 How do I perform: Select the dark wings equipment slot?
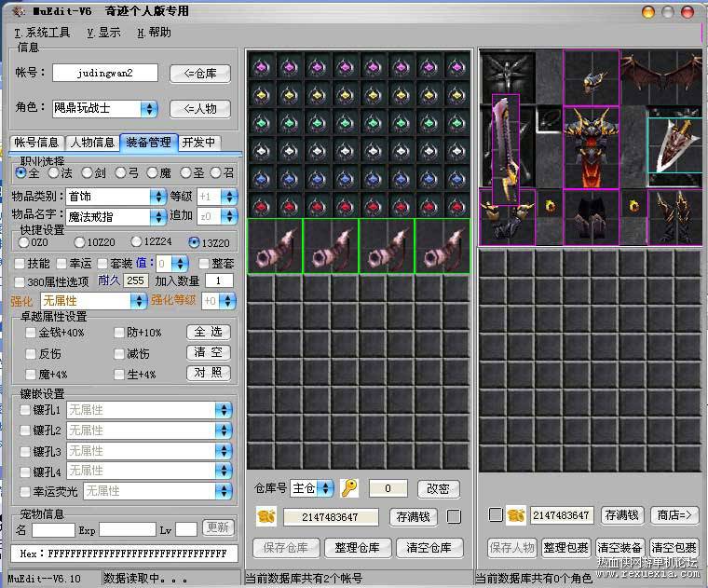click(661, 77)
